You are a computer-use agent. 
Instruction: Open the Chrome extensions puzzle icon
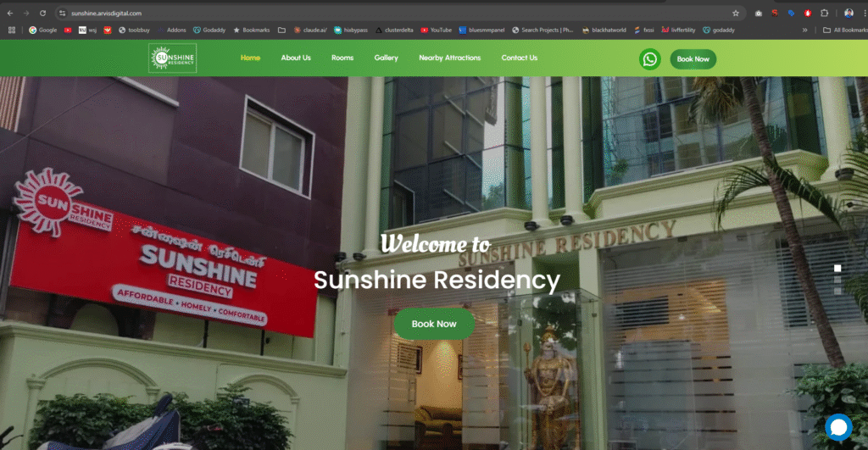[x=824, y=14]
